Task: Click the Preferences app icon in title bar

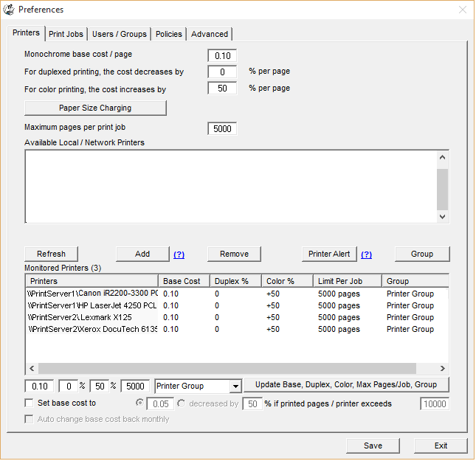Action: click(x=9, y=10)
